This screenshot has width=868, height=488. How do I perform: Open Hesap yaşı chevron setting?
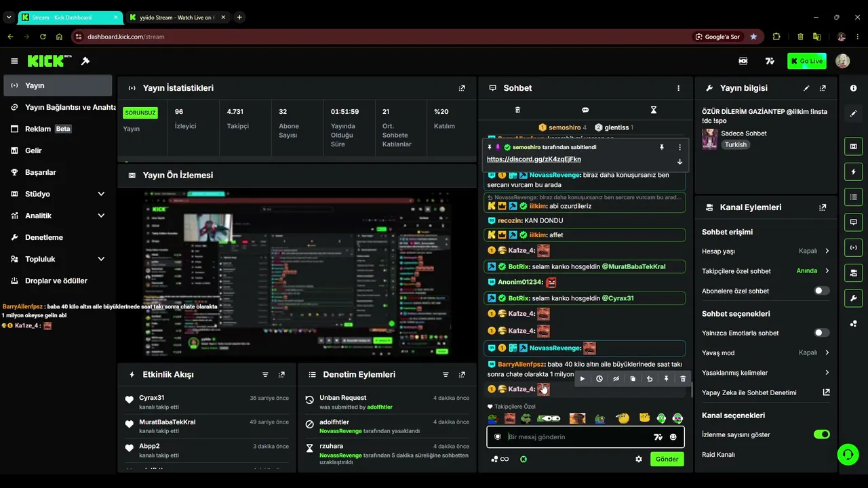[x=827, y=251]
